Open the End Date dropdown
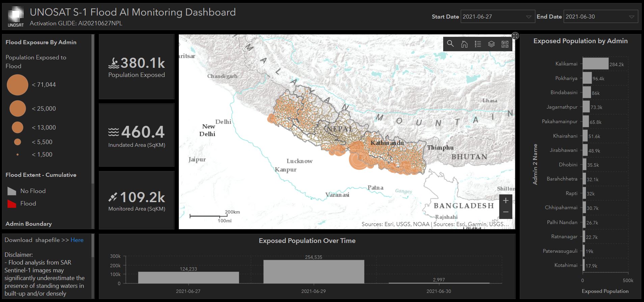 coord(600,17)
